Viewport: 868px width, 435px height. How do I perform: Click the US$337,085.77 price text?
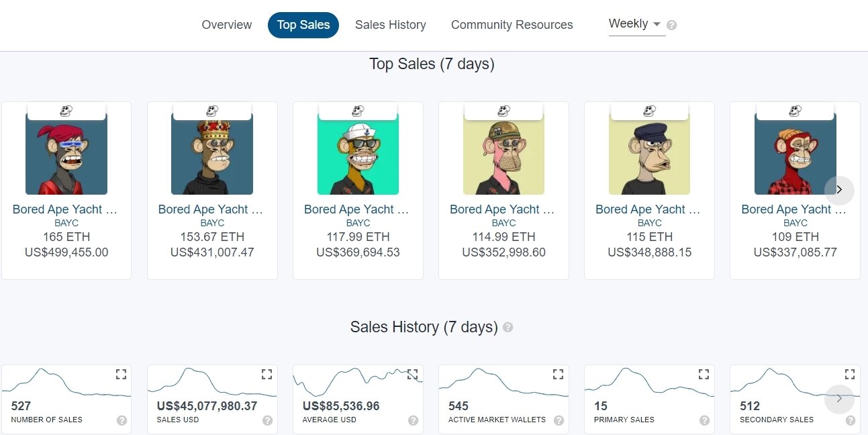(795, 252)
